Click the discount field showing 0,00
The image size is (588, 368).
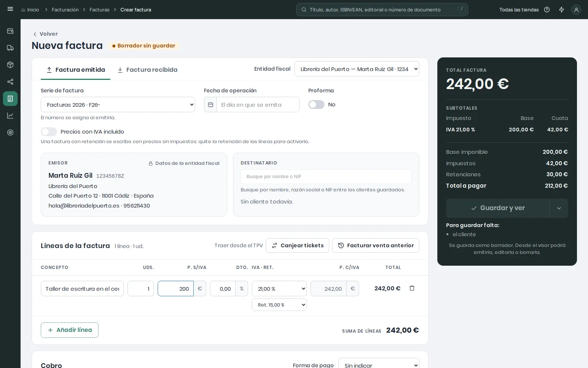tap(223, 289)
